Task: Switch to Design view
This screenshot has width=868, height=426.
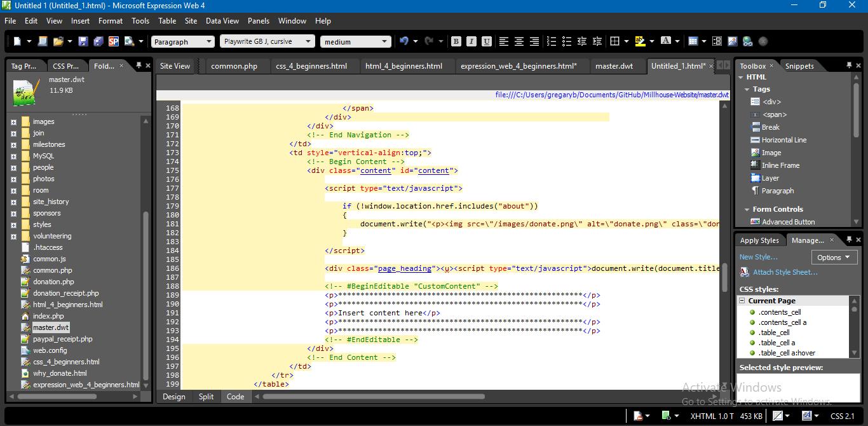Action: pos(174,397)
